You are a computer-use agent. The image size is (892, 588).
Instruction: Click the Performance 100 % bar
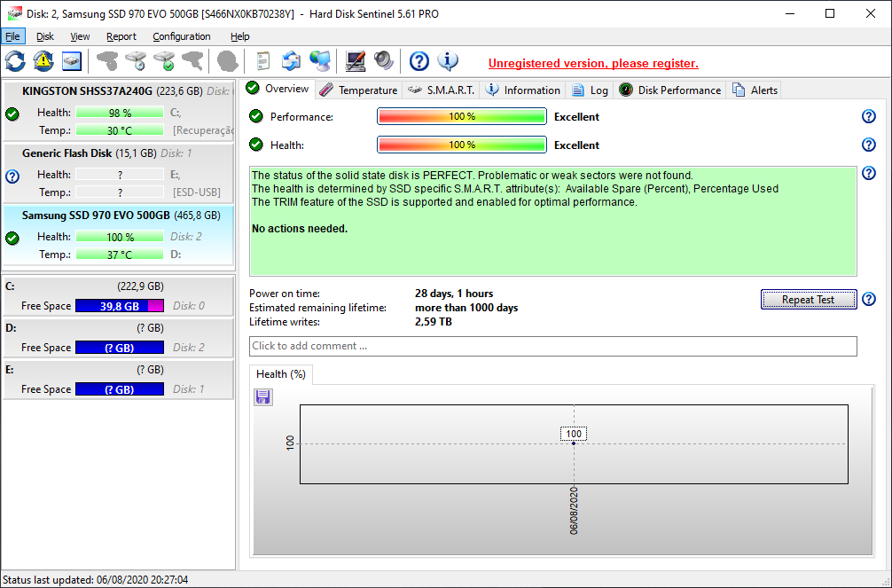(462, 116)
